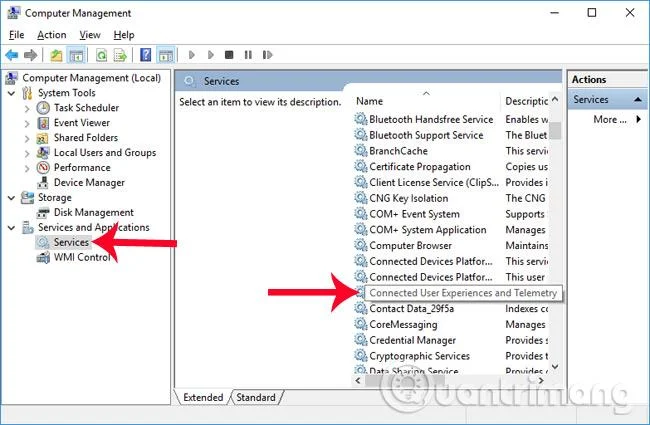This screenshot has height=425, width=650.
Task: Toggle the Show/Hide Action Pane icon
Action: 166,55
